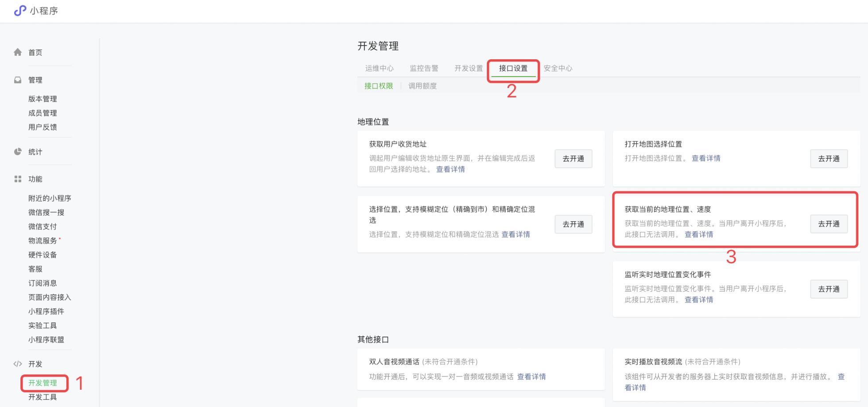Open 查看详情 link under 获取当前的地理位置、速度
868x407 pixels.
point(699,234)
